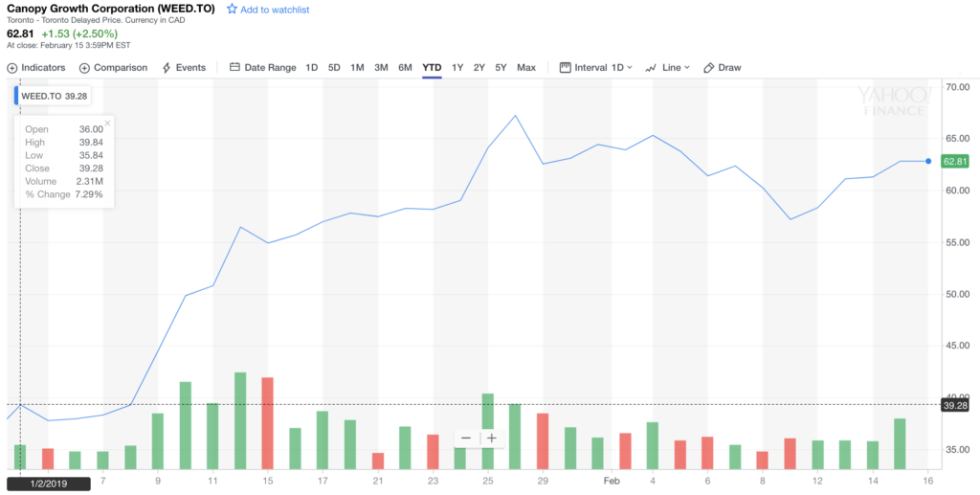Close the price tooltip with the x
The height and width of the screenshot is (495, 980).
tap(107, 124)
